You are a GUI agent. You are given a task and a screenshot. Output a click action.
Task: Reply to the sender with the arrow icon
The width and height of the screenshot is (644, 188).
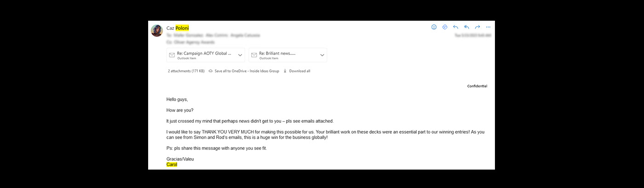[456, 27]
